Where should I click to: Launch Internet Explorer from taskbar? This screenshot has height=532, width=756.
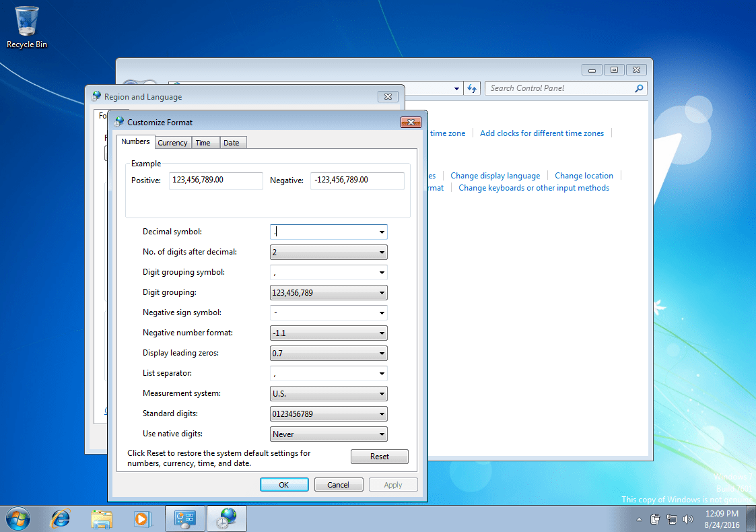pos(61,519)
